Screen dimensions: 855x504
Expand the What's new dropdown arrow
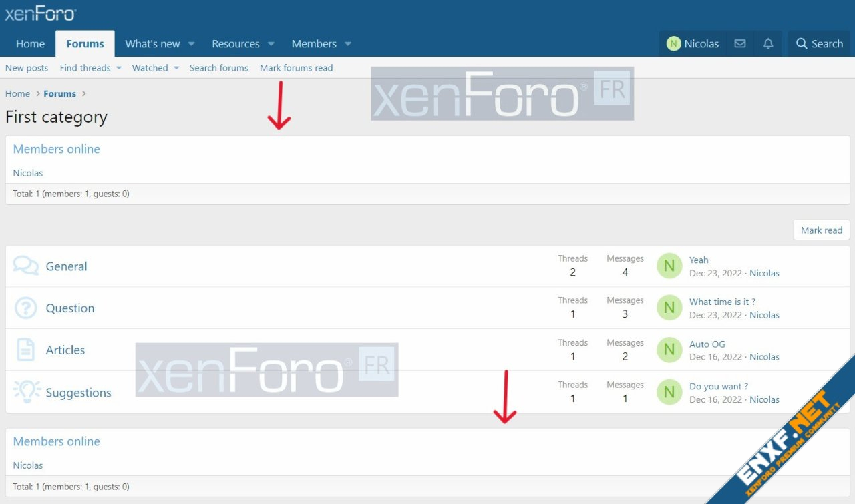pyautogui.click(x=191, y=44)
